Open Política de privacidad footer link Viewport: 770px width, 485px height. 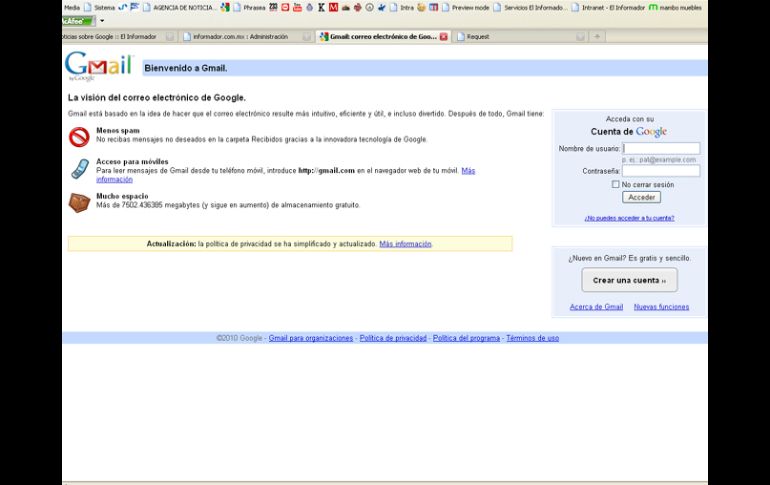point(393,338)
